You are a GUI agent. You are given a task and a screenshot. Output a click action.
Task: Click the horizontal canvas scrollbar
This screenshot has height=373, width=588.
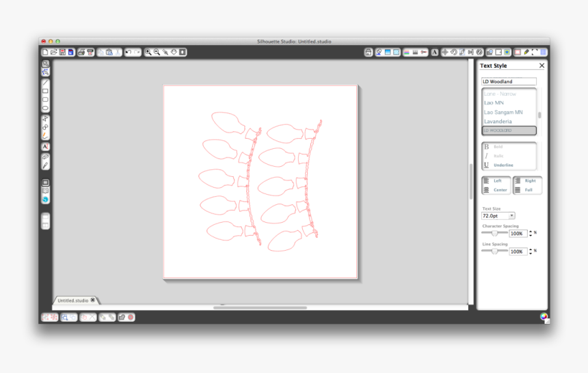coord(260,308)
